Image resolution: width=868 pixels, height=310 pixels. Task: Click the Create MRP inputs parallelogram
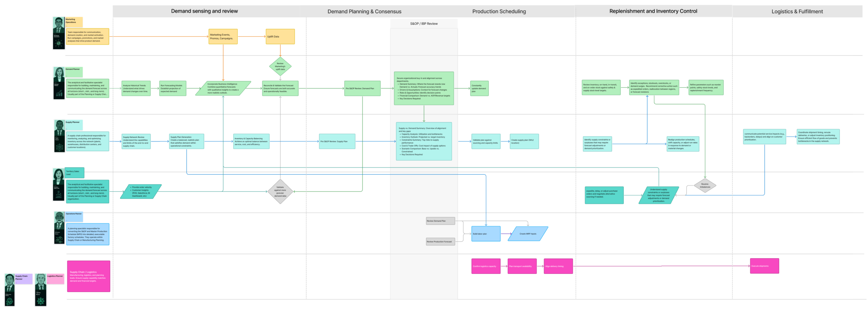coord(528,234)
